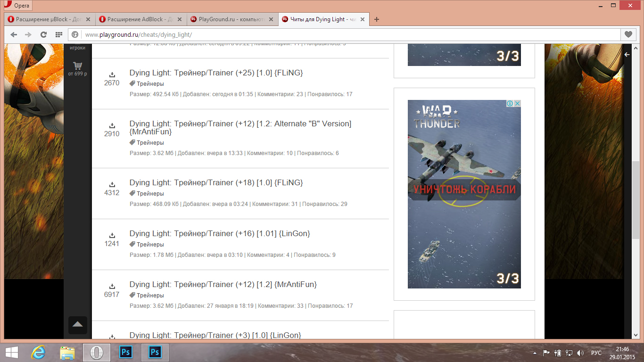Go back with the back arrow
This screenshot has height=362, width=644.
click(x=14, y=34)
